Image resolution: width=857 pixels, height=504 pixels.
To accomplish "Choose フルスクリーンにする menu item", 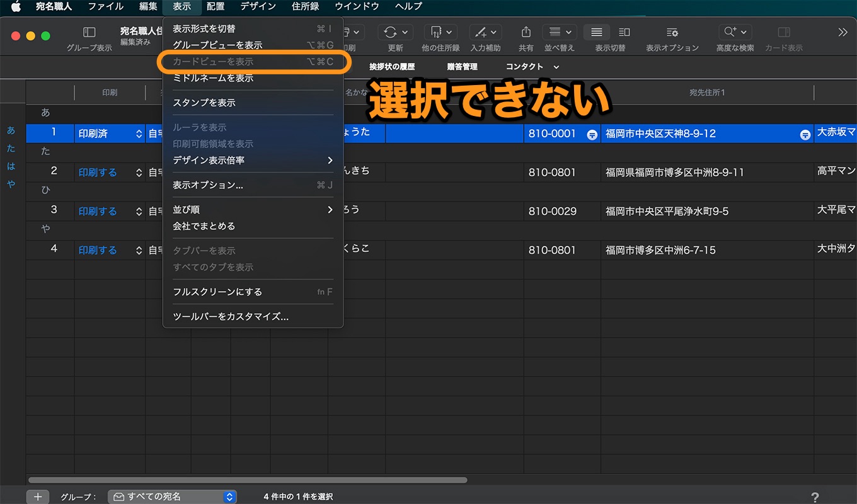I will 253,292.
